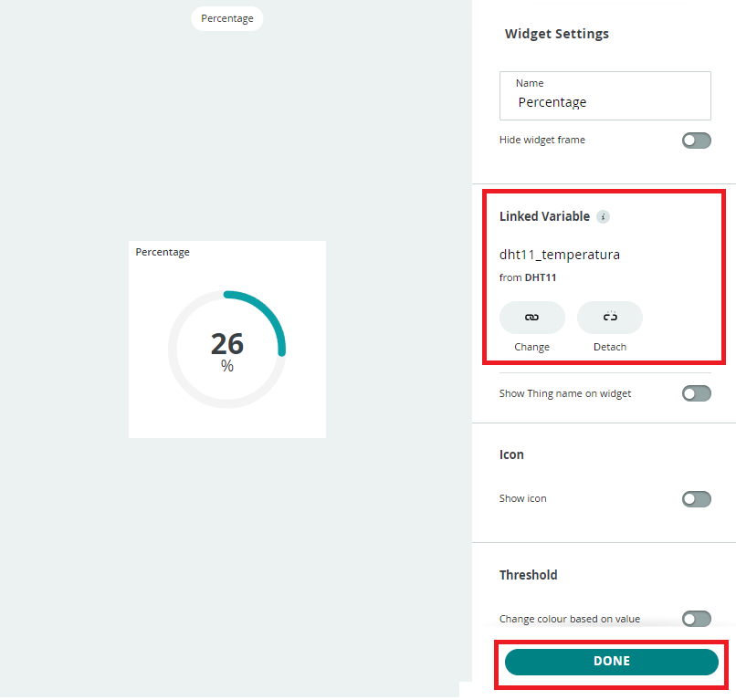This screenshot has width=736, height=700.
Task: Click the Detach label under unlink icon
Action: click(610, 347)
